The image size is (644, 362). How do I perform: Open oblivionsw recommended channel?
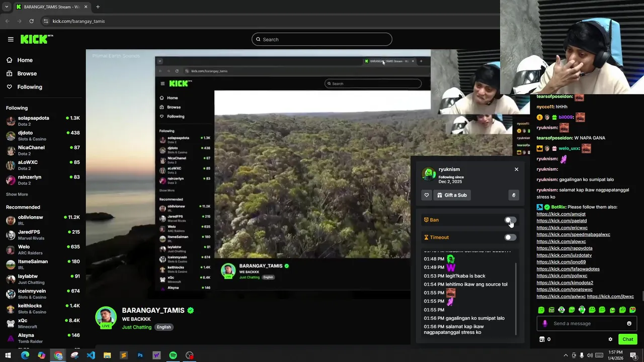[x=43, y=220]
